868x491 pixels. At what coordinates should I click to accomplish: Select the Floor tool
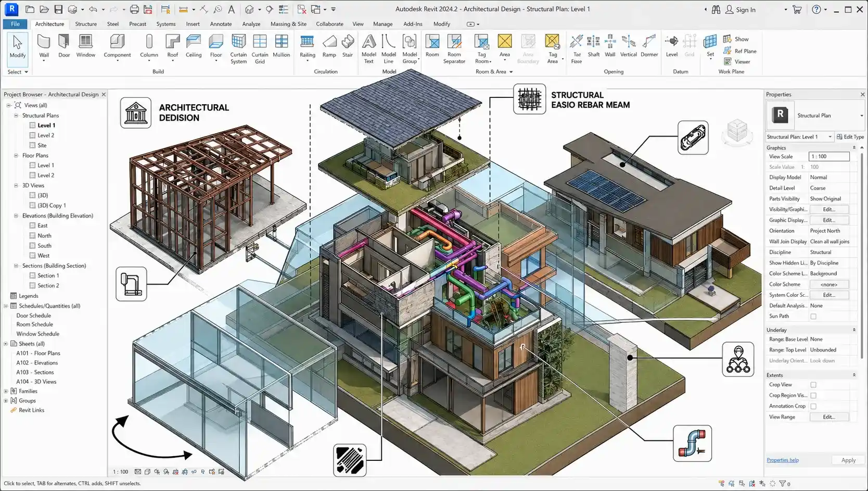coord(216,47)
